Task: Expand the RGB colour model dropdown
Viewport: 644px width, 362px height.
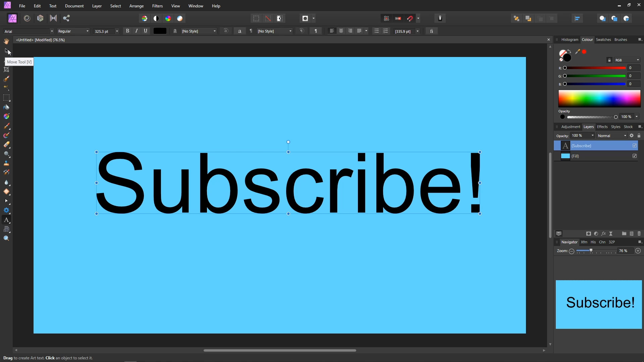Action: (627, 60)
